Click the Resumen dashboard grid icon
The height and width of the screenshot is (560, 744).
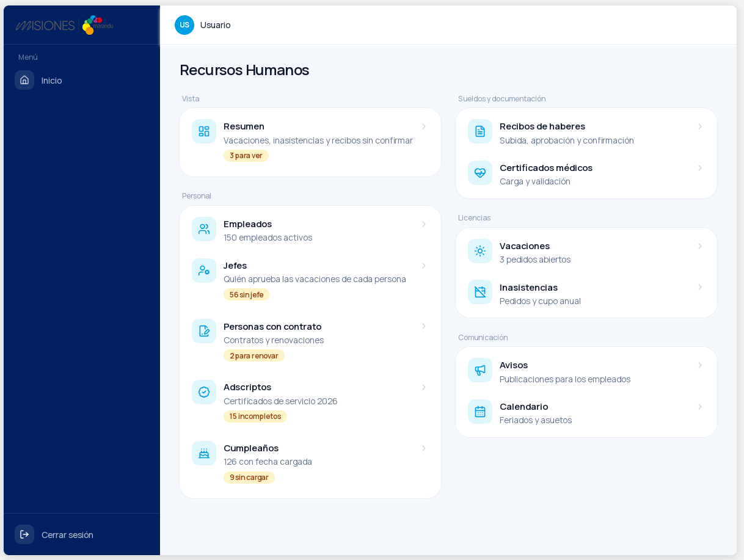204,131
